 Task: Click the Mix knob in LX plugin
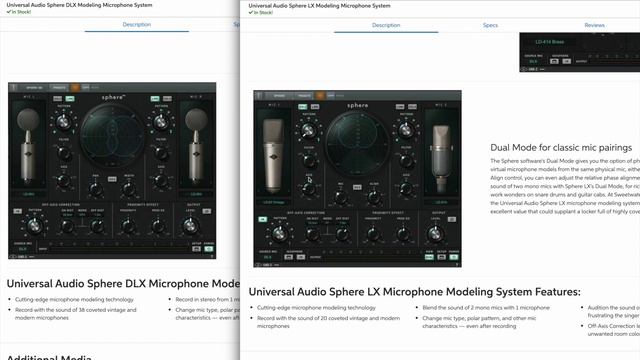340,198
